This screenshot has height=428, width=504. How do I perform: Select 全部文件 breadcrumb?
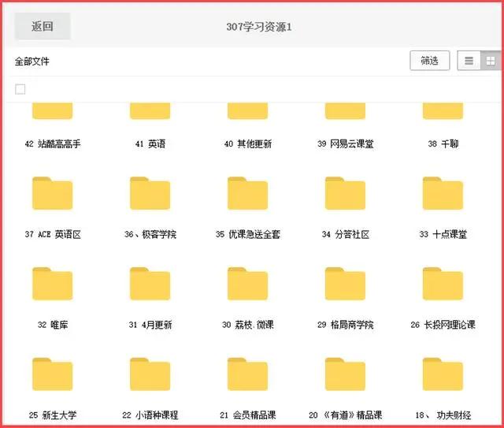point(32,61)
